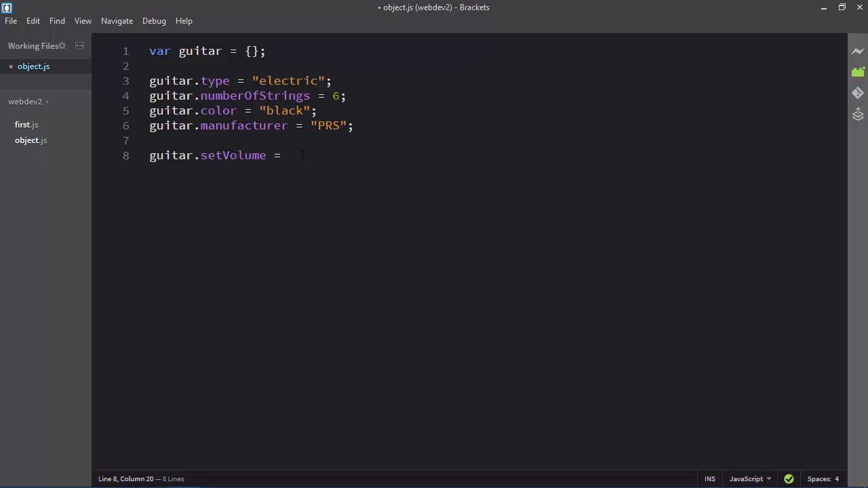
Task: Open the JavaScript language dropdown
Action: pyautogui.click(x=750, y=479)
